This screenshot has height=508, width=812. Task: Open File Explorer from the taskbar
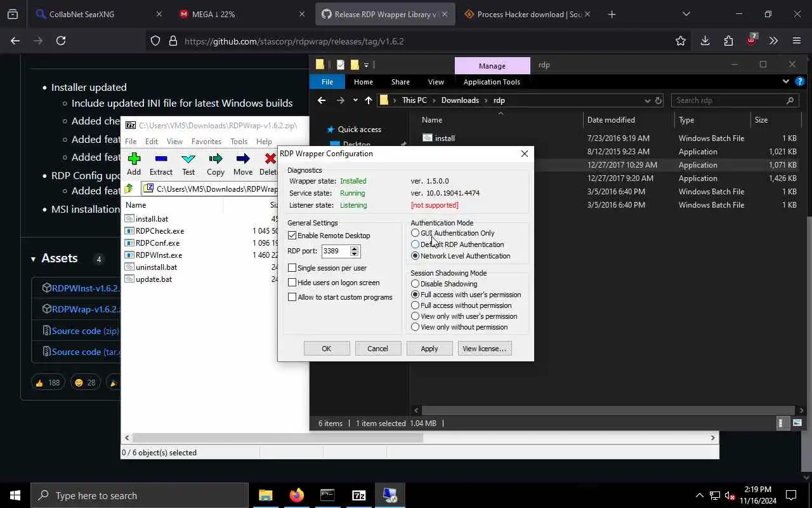[x=265, y=495]
